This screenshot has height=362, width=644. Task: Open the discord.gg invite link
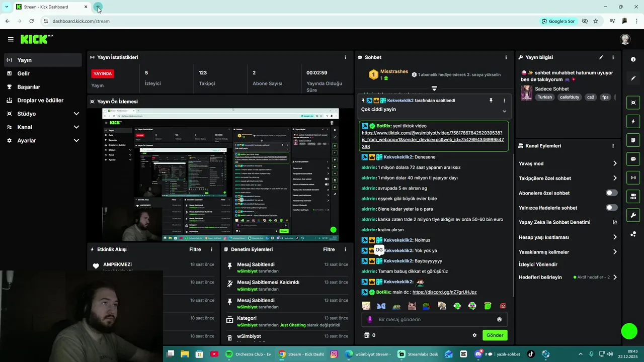pyautogui.click(x=444, y=292)
